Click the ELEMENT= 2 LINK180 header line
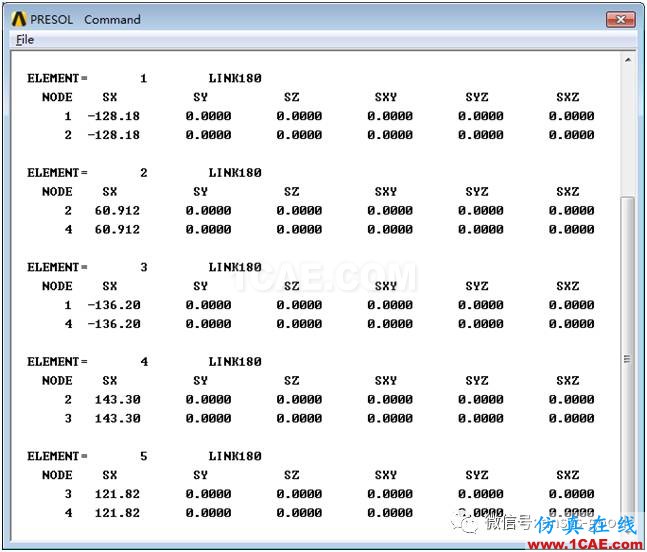Screen dimensions: 647x552 pos(144,172)
